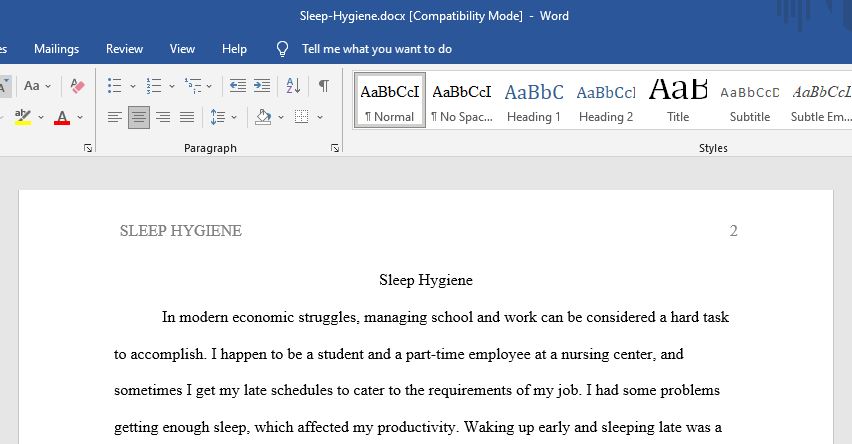The height and width of the screenshot is (444, 852).
Task: Open the Mailings tab
Action: point(57,49)
